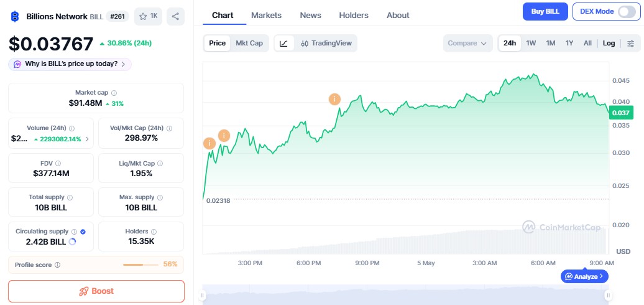Select the Price chart toggle
Image resolution: width=644 pixels, height=305 pixels.
(218, 43)
